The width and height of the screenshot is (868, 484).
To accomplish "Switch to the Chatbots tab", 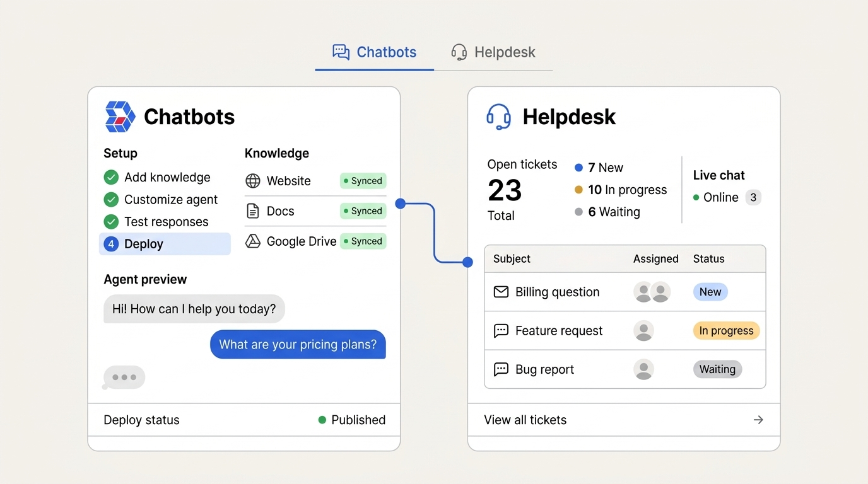I will pos(375,52).
